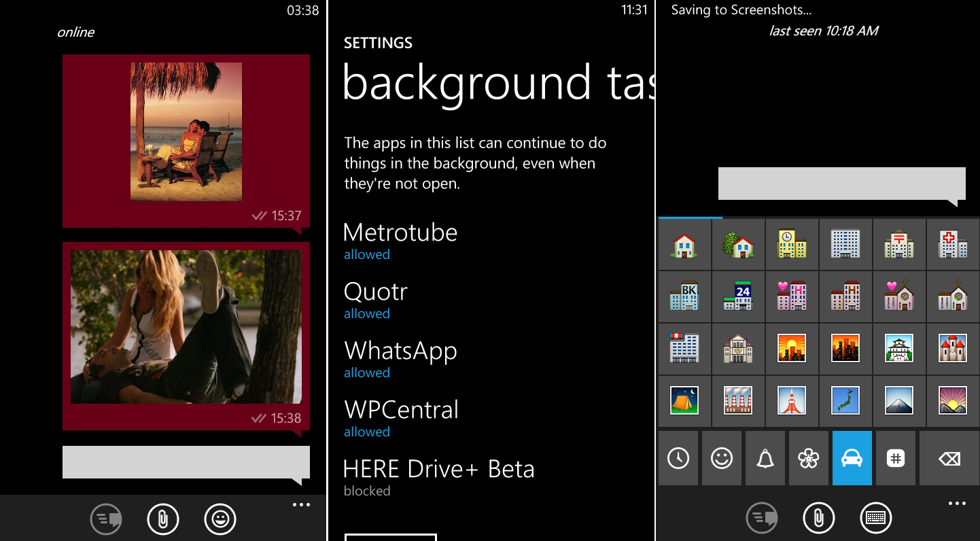Select the car places emoji tab
980x541 pixels.
[852, 458]
